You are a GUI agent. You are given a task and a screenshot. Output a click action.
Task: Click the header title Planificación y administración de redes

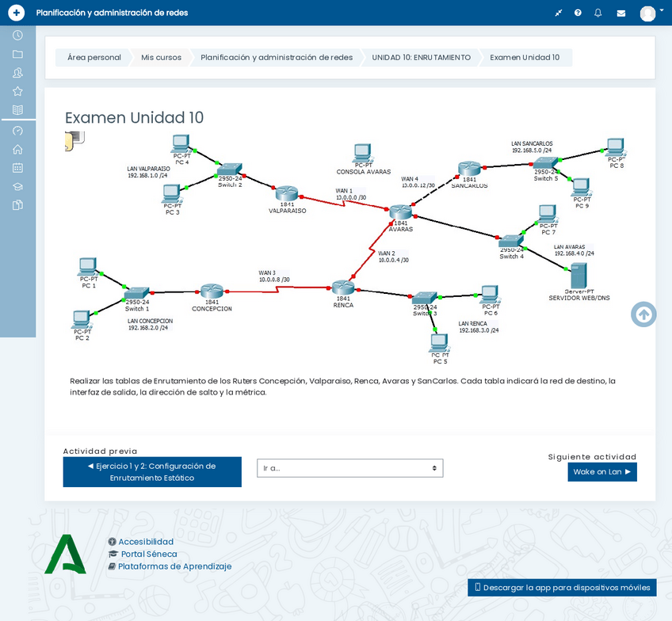[112, 13]
